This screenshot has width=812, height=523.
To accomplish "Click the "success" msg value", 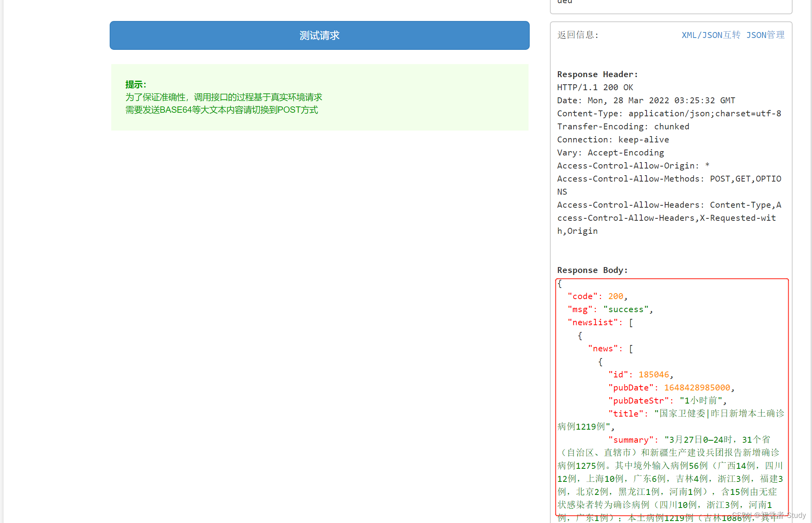I will pos(626,309).
